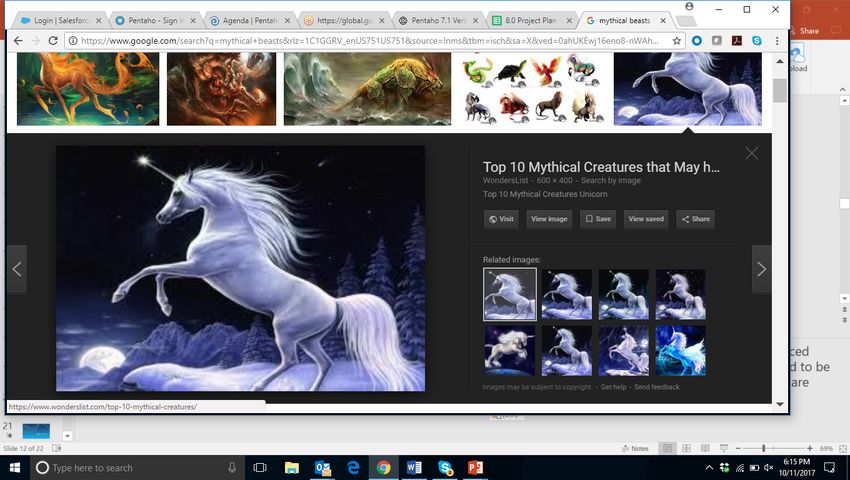Switch PowerPoint to Slide Sorter view

click(x=686, y=449)
